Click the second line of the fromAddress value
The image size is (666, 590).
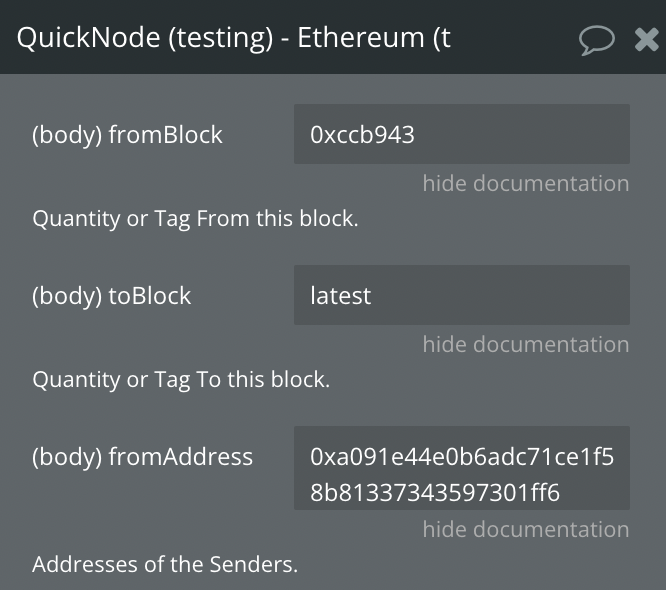(435, 492)
